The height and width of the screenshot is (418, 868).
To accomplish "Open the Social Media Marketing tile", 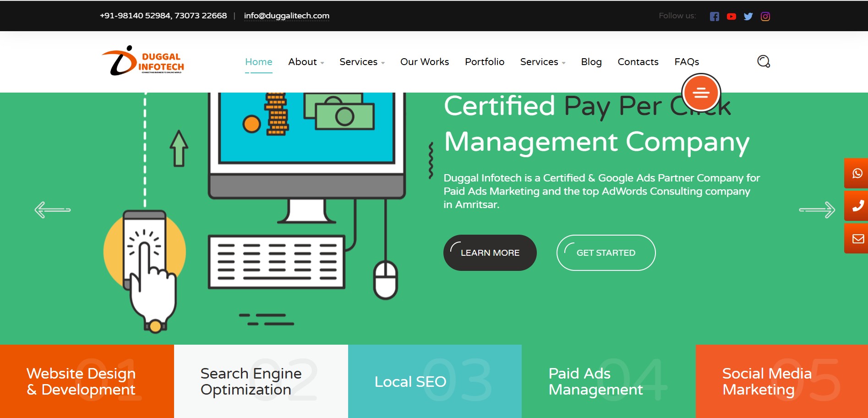I will 782,381.
